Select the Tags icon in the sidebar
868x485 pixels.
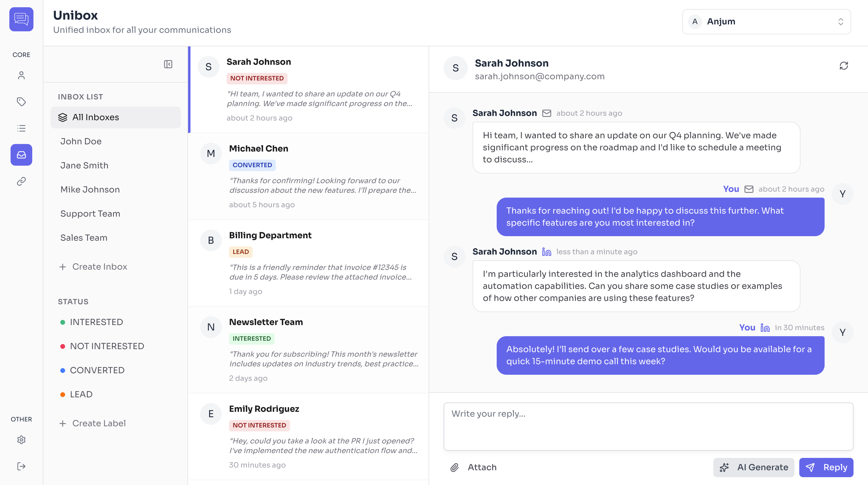21,102
